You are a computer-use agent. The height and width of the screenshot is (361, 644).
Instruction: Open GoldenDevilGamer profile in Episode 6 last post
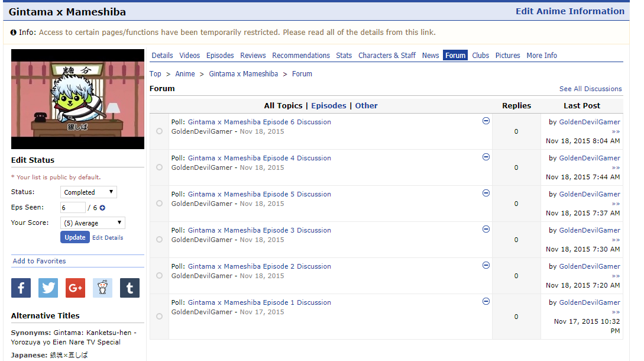[x=590, y=122]
